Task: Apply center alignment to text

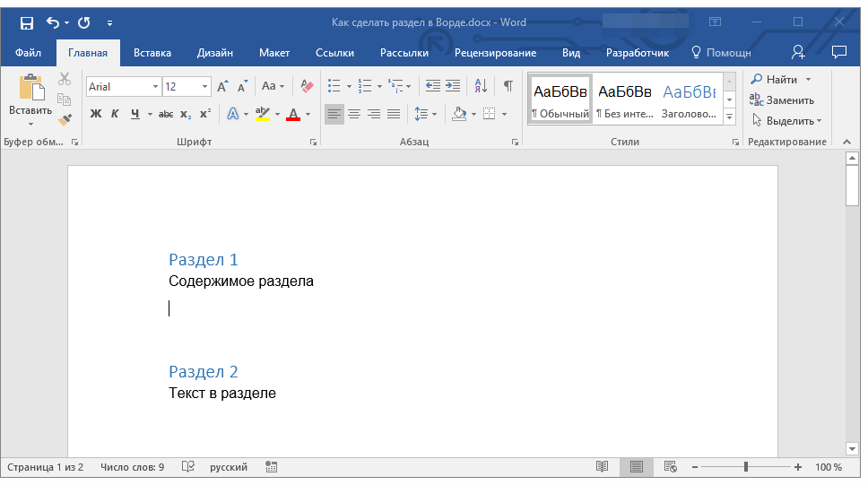Action: (354, 114)
